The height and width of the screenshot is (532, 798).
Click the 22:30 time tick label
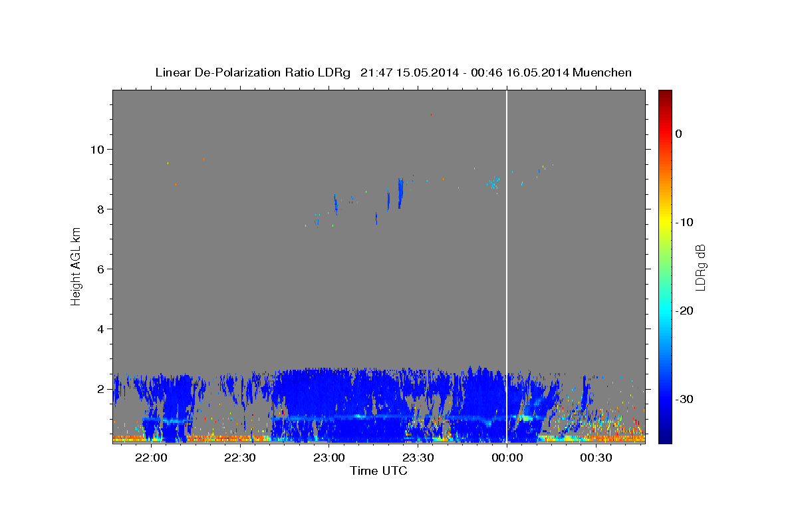pyautogui.click(x=240, y=458)
